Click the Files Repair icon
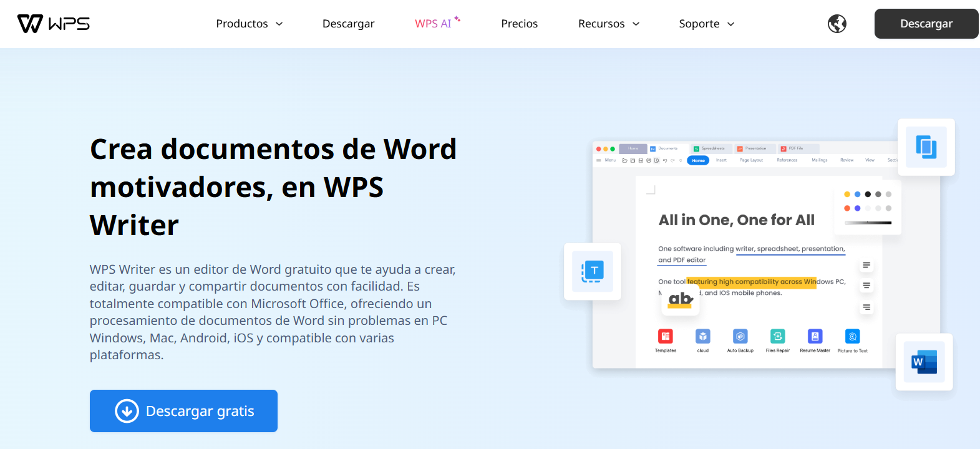This screenshot has width=980, height=449. coord(778,337)
